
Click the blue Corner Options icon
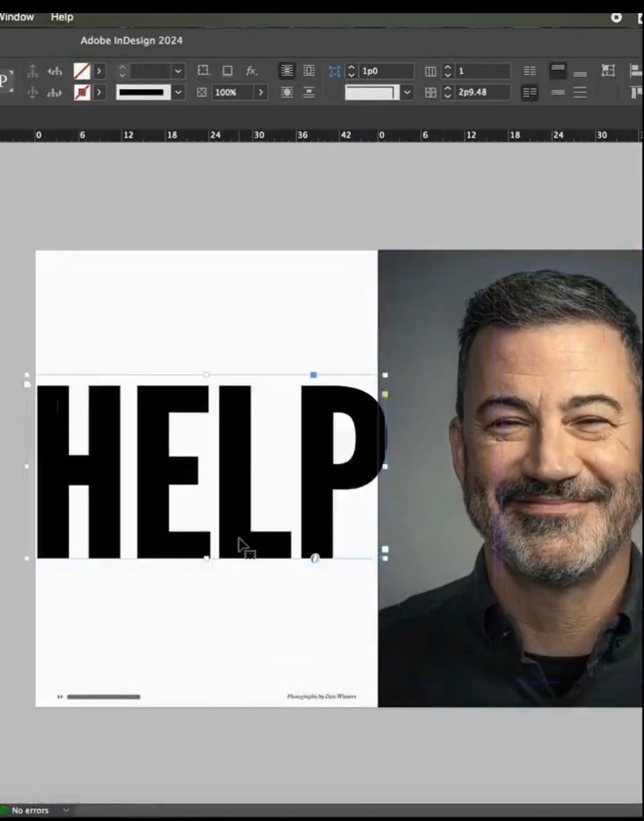[x=335, y=71]
